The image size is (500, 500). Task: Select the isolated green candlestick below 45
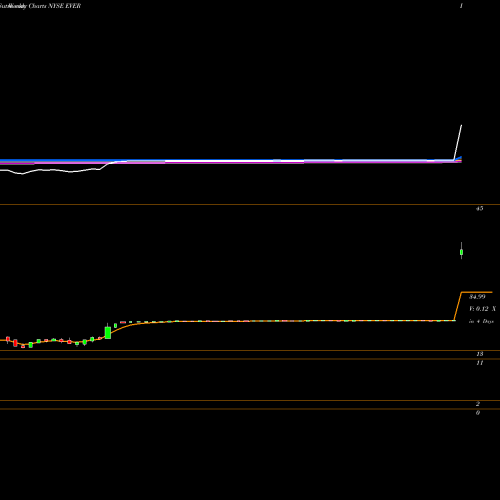(x=461, y=252)
